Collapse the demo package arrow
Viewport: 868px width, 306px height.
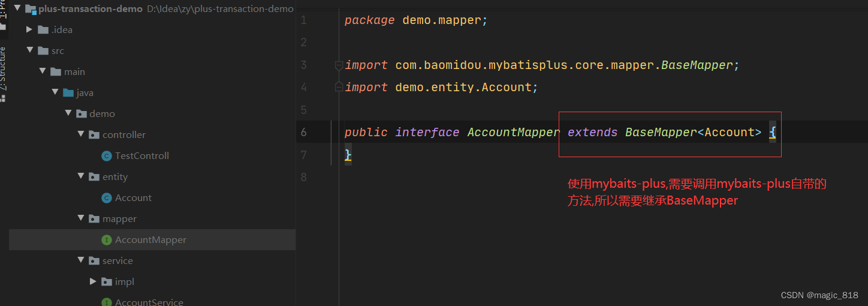68,113
